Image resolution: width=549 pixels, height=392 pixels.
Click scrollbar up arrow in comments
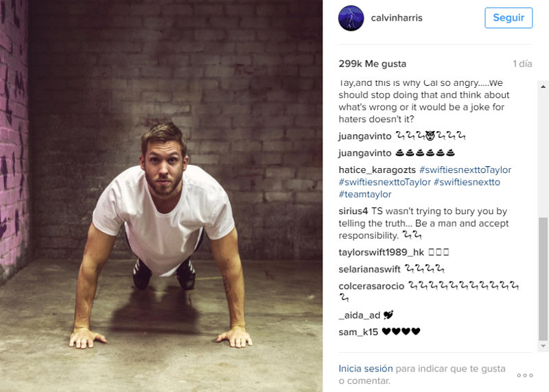pyautogui.click(x=543, y=87)
